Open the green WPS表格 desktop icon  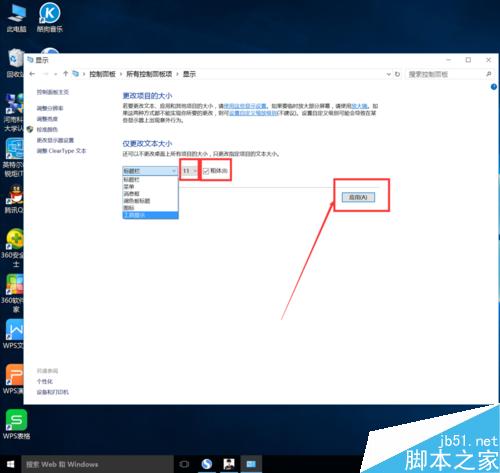[x=16, y=424]
